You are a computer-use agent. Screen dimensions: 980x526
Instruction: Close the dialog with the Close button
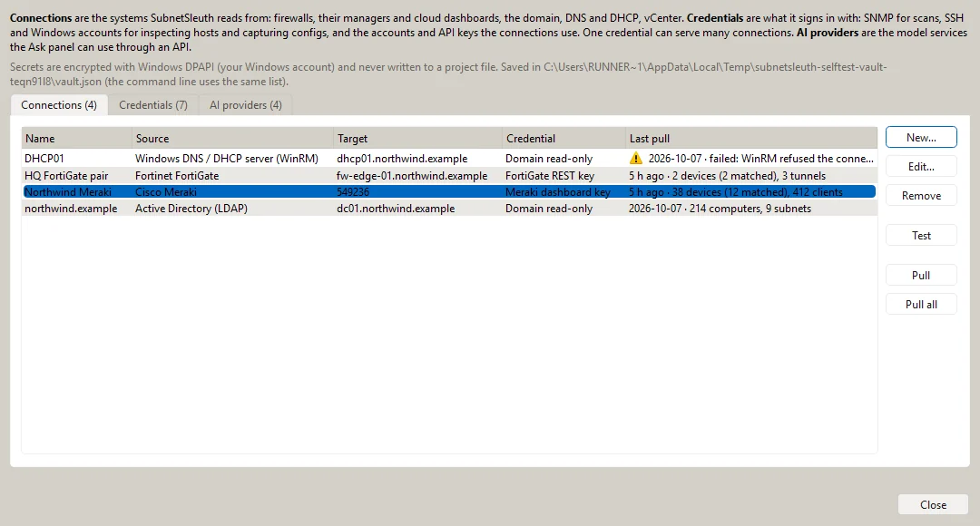(x=933, y=505)
